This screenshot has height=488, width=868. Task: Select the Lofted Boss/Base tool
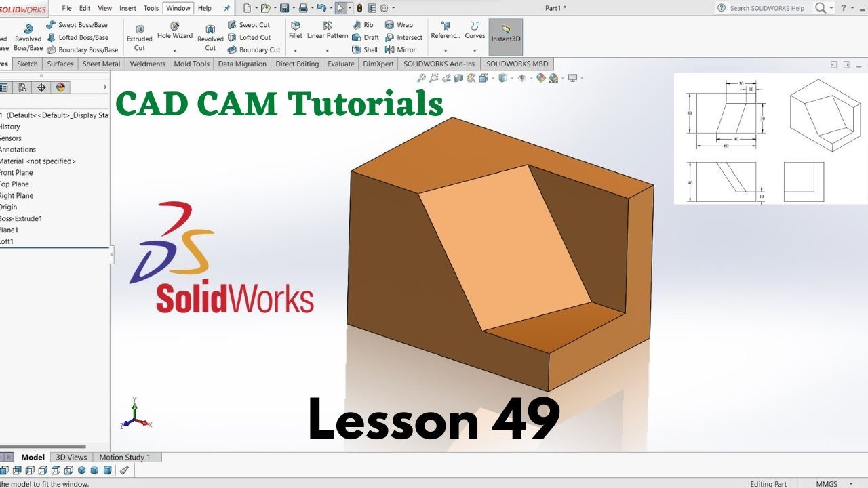tap(77, 37)
